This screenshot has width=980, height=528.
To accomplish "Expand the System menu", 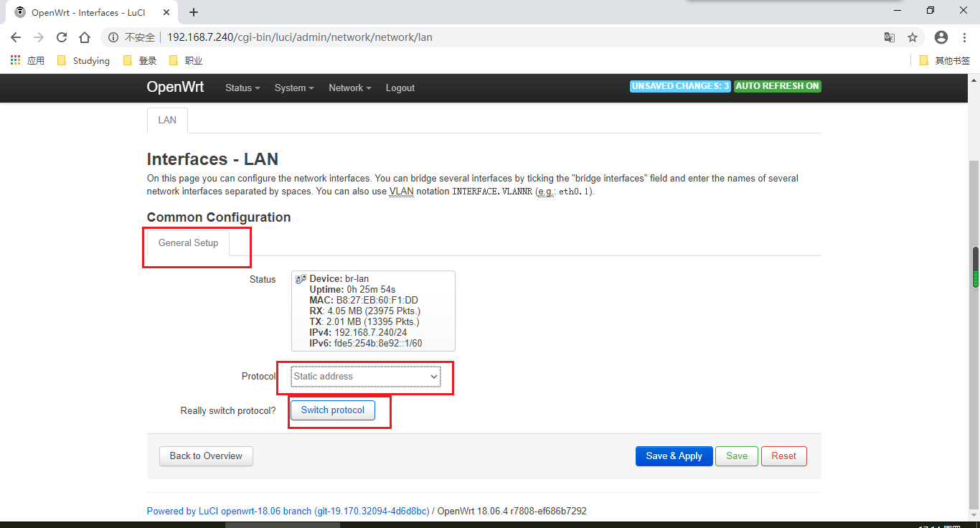I will click(294, 88).
